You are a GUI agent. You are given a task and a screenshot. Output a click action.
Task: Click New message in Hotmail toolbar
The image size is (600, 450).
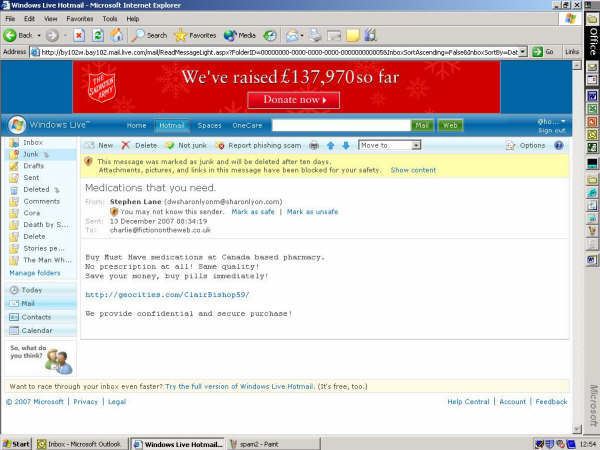99,145
